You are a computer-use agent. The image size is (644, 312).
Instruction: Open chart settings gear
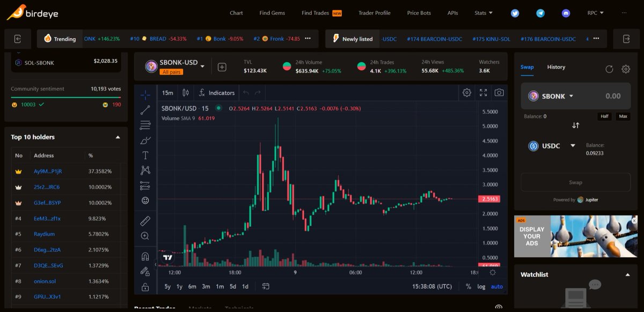click(467, 93)
